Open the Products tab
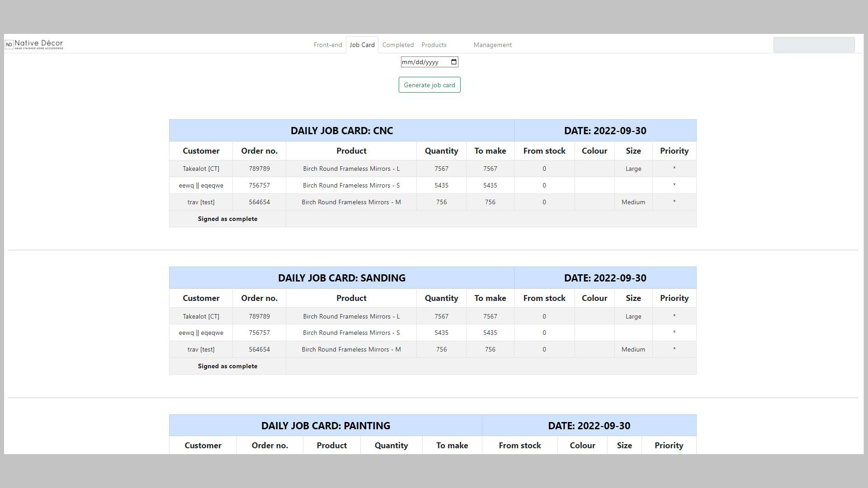The width and height of the screenshot is (868, 488). point(434,45)
